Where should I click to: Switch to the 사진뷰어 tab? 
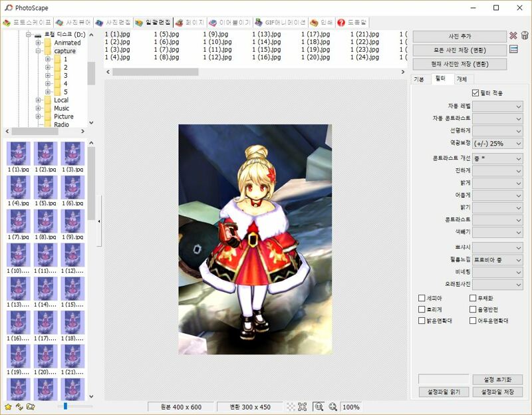click(74, 23)
